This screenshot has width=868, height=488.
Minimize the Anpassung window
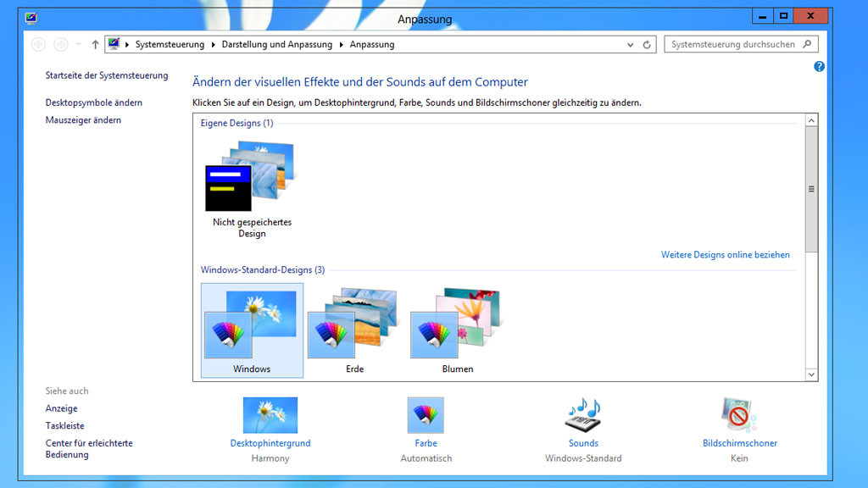[x=762, y=16]
